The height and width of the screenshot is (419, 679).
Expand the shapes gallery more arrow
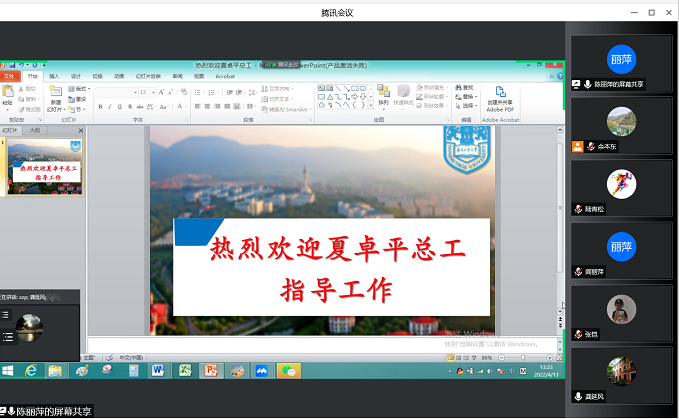371,106
